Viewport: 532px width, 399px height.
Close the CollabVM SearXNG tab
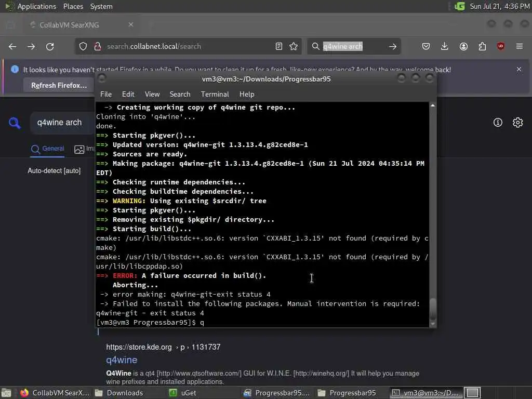click(130, 25)
